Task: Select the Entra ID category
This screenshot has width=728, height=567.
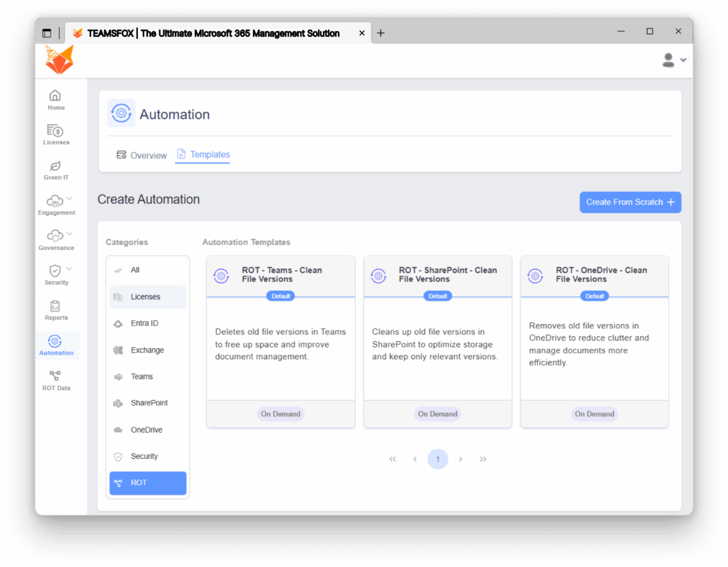Action: pos(148,323)
